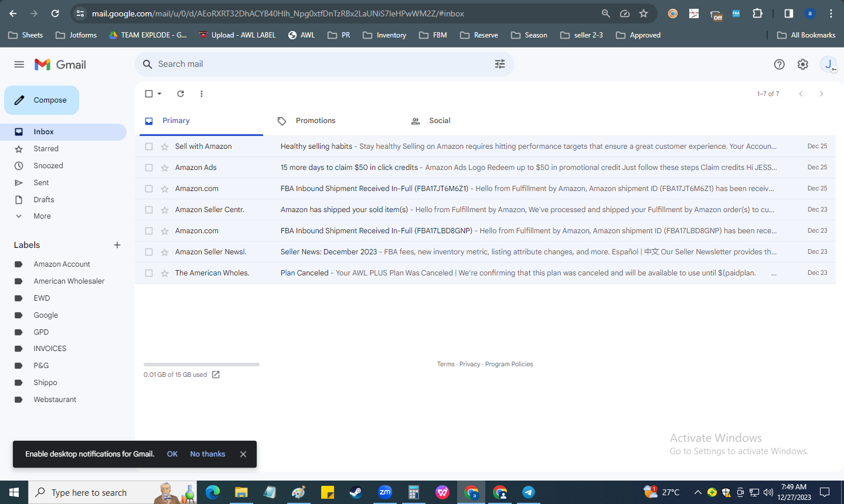The height and width of the screenshot is (504, 844).
Task: Open Telegram from the taskbar
Action: (529, 492)
